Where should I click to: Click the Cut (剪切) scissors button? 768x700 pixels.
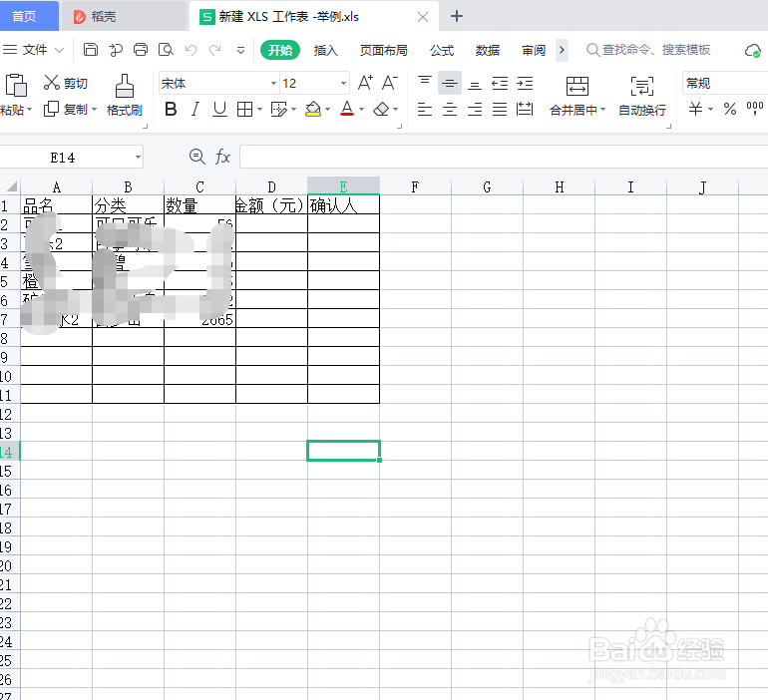tap(65, 83)
